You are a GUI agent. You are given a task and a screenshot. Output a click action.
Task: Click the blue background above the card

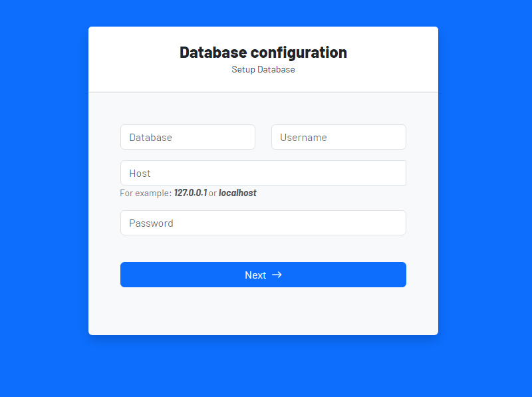point(263,12)
